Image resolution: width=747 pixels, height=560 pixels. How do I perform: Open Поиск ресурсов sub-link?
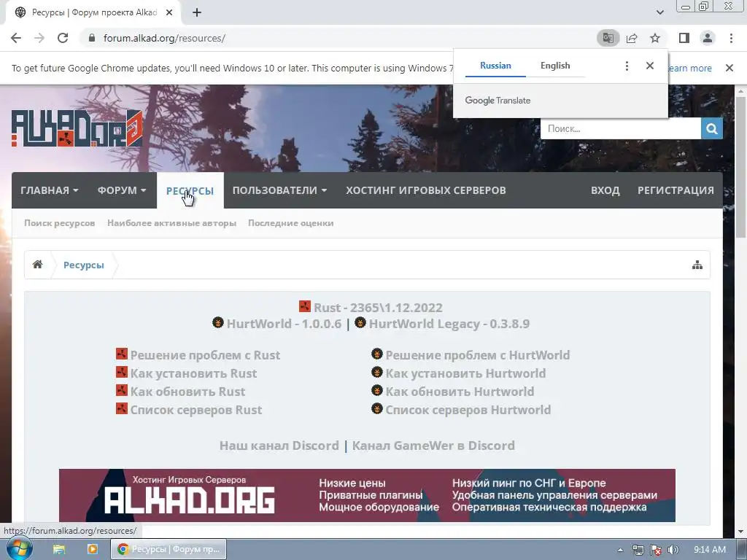pyautogui.click(x=60, y=223)
